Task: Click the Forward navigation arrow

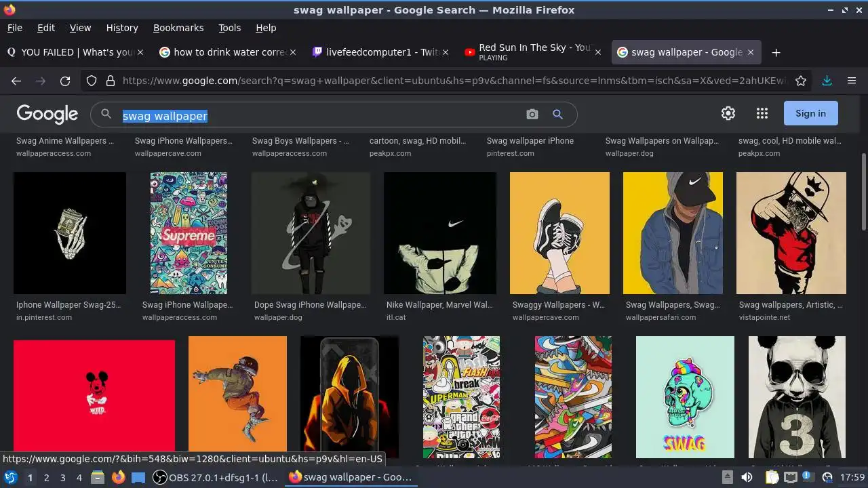Action: 41,81
